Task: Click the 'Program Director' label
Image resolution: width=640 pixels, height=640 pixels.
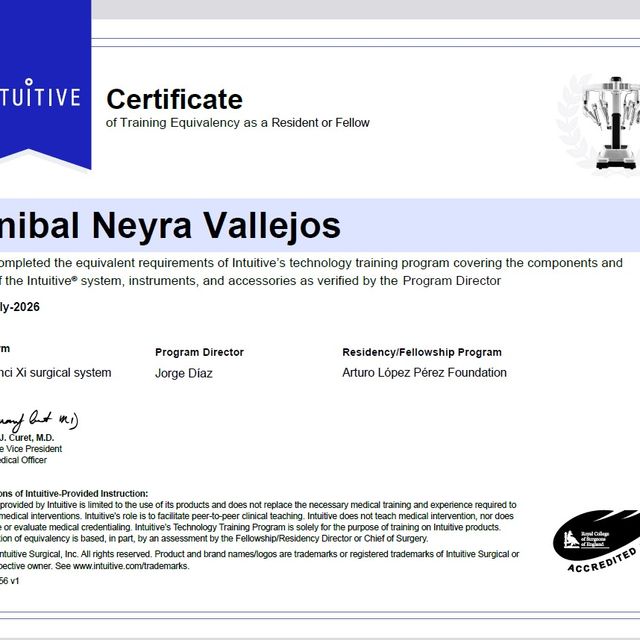Action: tap(199, 352)
